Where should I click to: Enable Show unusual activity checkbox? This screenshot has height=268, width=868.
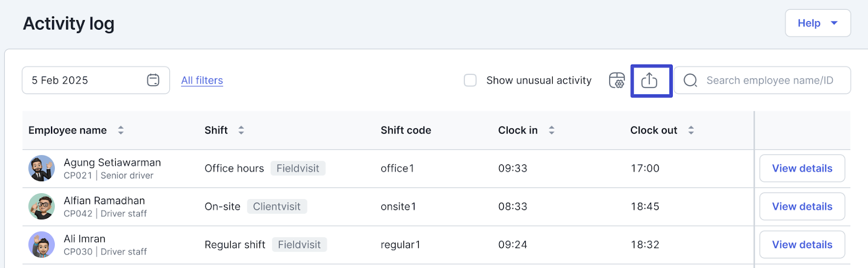click(470, 80)
